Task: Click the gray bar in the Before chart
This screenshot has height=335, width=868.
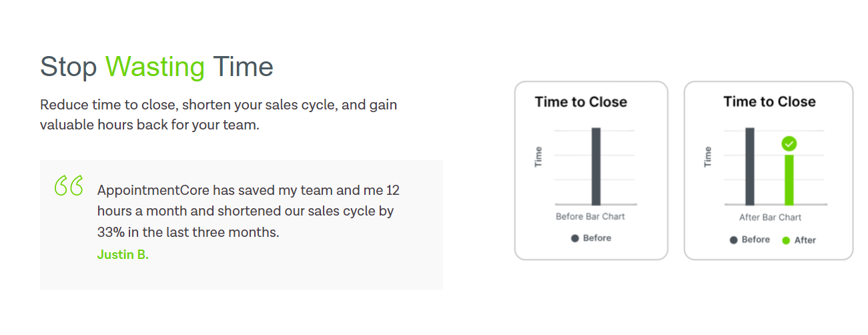Action: [x=596, y=166]
